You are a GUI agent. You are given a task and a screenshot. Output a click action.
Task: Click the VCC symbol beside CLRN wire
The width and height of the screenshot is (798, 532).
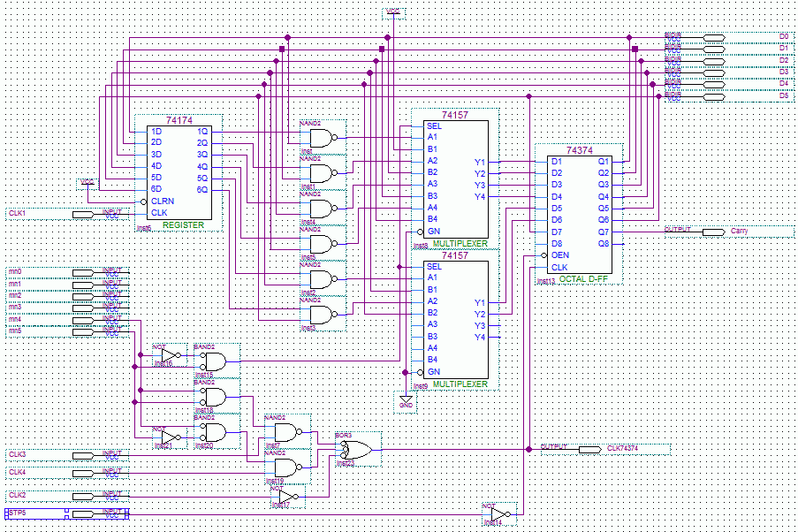pos(87,184)
